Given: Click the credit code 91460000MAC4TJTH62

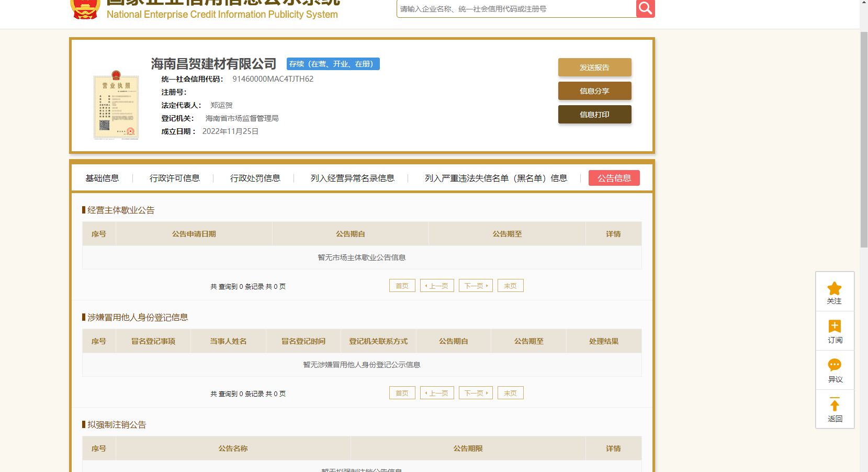Looking at the screenshot, I should (273, 79).
